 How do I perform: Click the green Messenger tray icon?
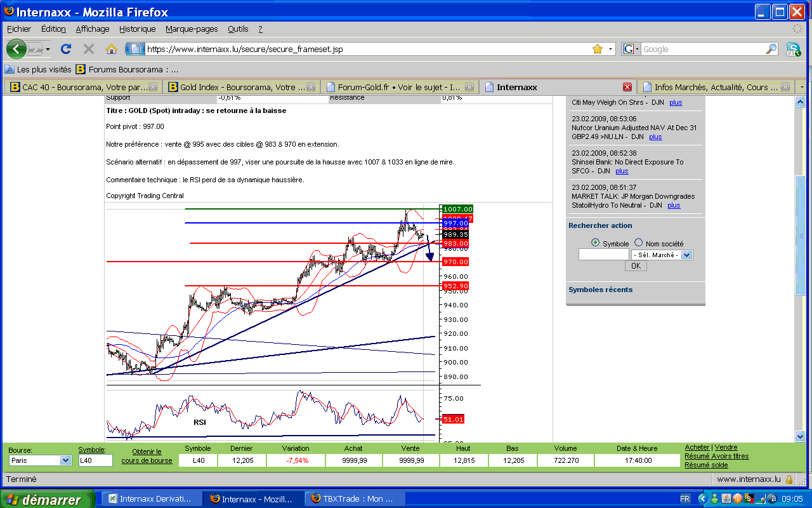715,499
